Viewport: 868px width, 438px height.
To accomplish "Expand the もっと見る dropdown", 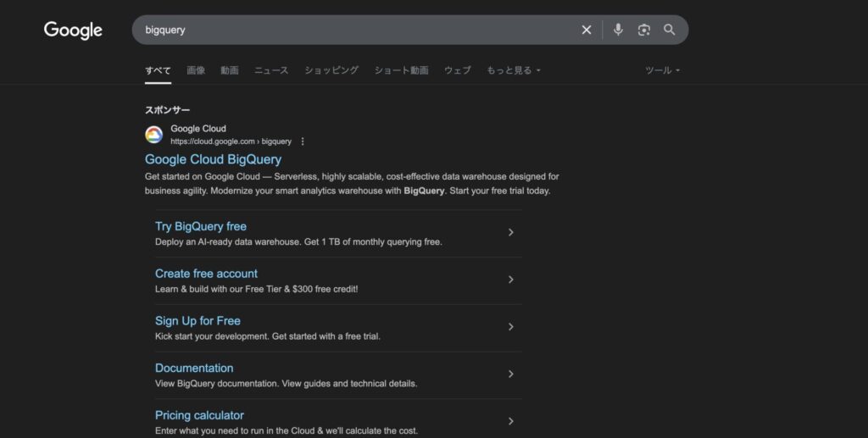I will tap(513, 70).
